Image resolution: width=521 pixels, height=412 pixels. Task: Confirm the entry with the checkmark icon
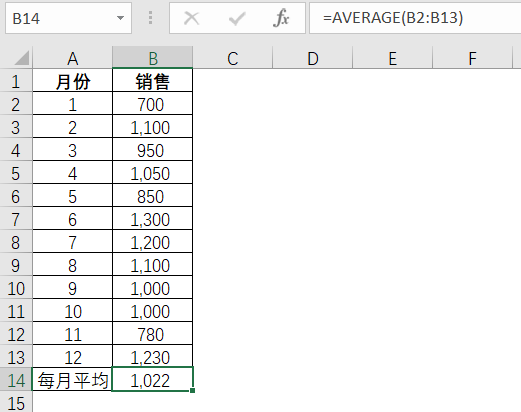coord(237,18)
